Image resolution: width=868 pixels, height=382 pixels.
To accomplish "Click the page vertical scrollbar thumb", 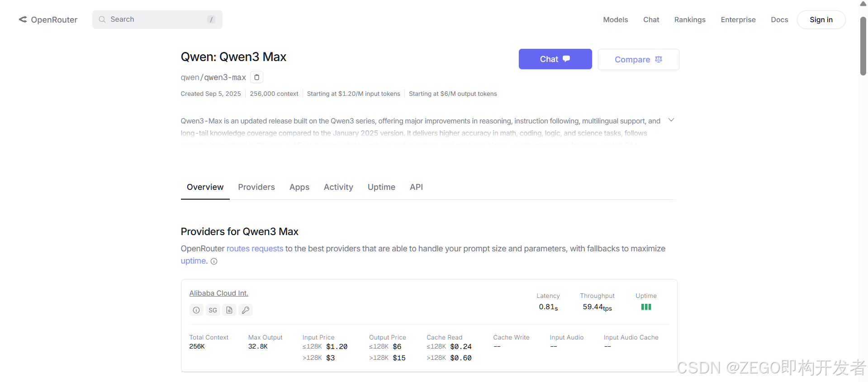I will point(863,45).
